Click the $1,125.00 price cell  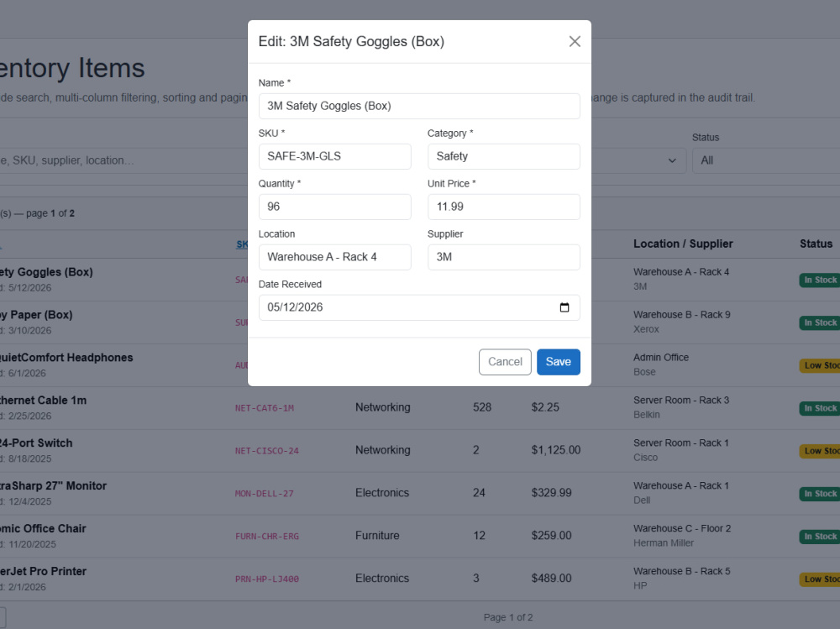[556, 450]
